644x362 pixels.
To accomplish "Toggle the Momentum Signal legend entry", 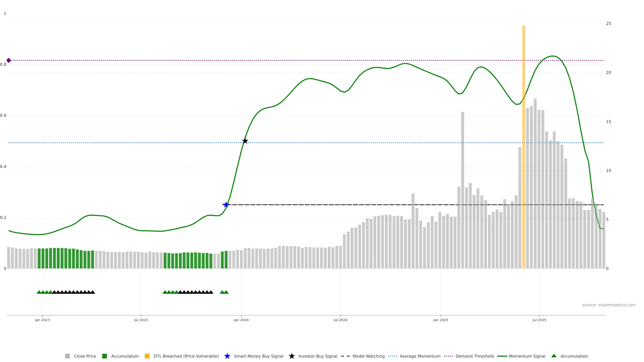I will [x=527, y=356].
